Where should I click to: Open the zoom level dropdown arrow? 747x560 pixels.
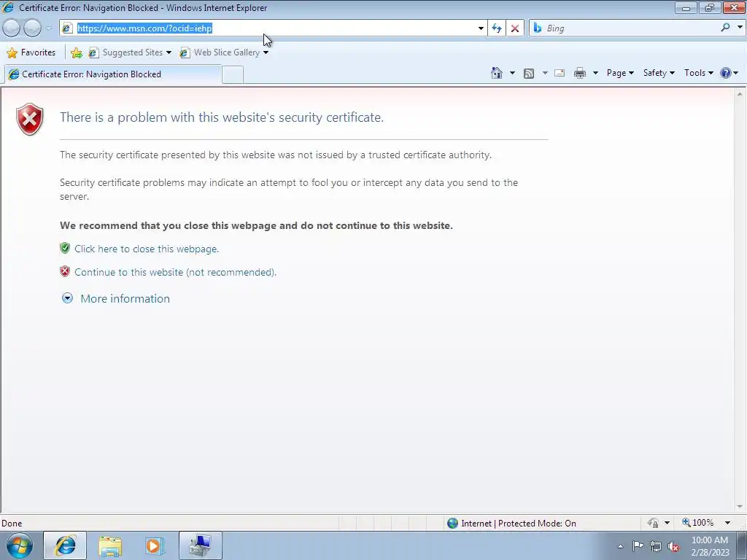pos(728,523)
